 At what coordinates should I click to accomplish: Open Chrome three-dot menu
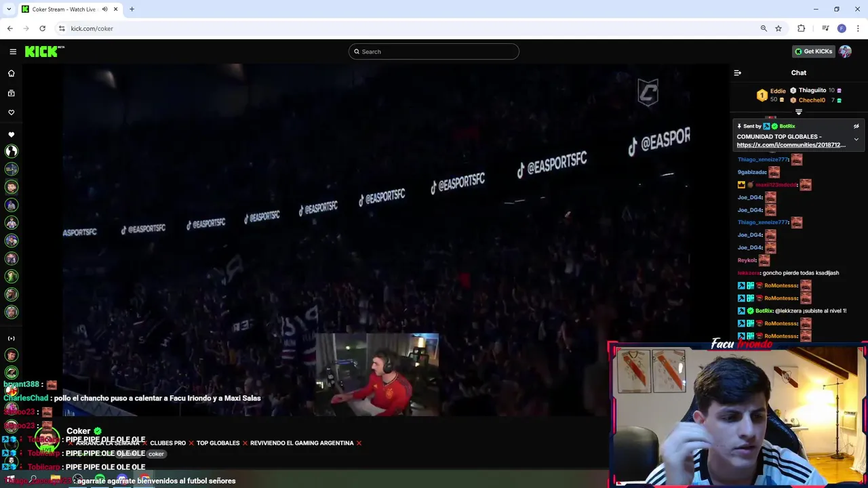858,28
